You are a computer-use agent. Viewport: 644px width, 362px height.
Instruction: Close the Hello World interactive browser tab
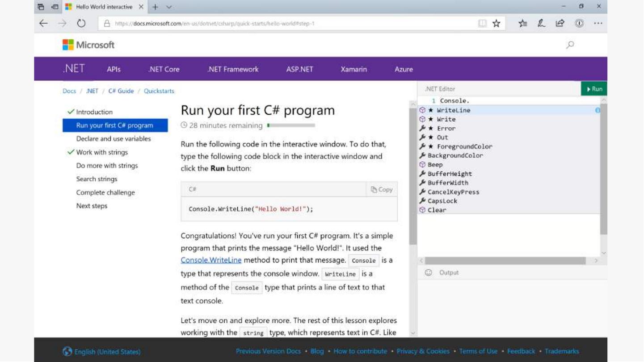tap(141, 7)
